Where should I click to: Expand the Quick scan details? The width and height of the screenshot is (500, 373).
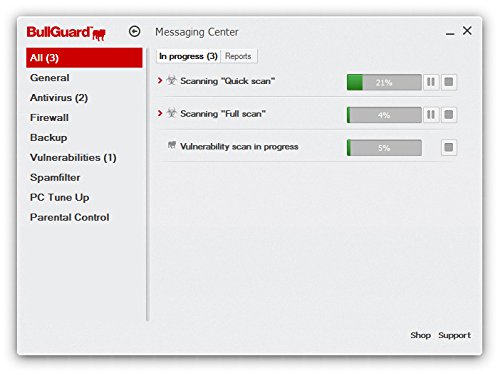coord(160,80)
